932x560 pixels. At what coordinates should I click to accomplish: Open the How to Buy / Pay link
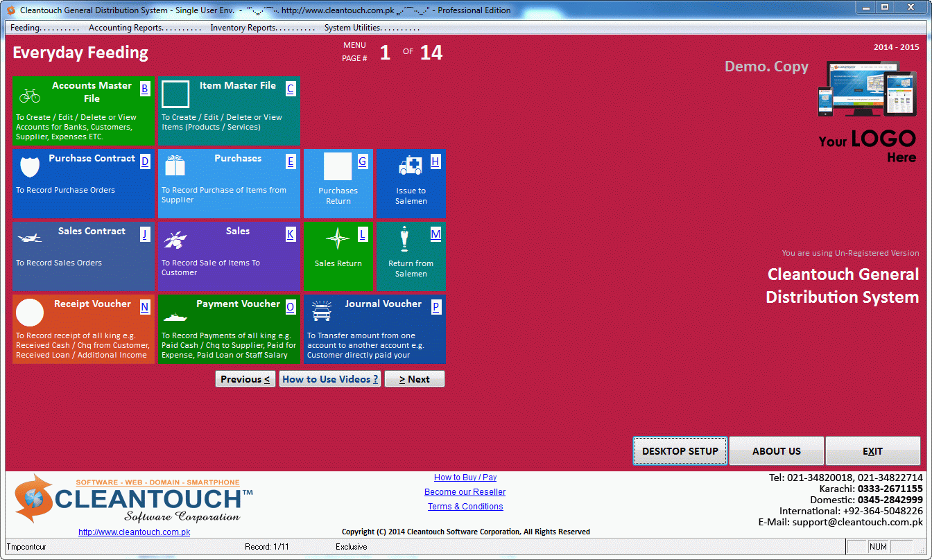[x=465, y=478]
